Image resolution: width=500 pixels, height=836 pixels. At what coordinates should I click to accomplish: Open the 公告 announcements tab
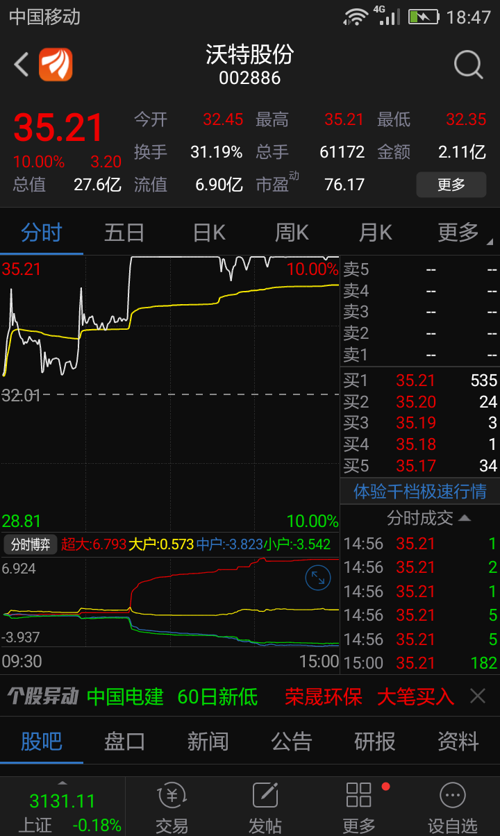click(x=291, y=742)
